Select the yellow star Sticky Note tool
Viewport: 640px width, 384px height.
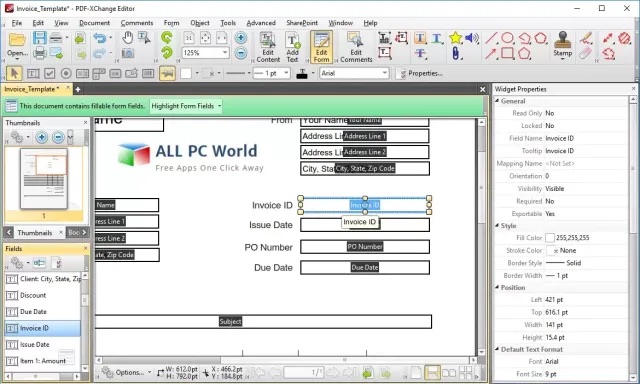455,38
